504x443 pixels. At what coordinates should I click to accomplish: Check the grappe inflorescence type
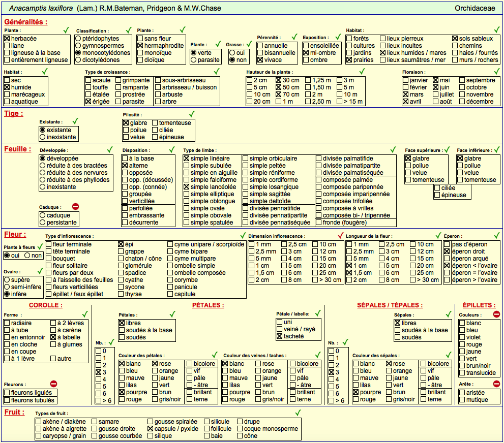click(121, 251)
